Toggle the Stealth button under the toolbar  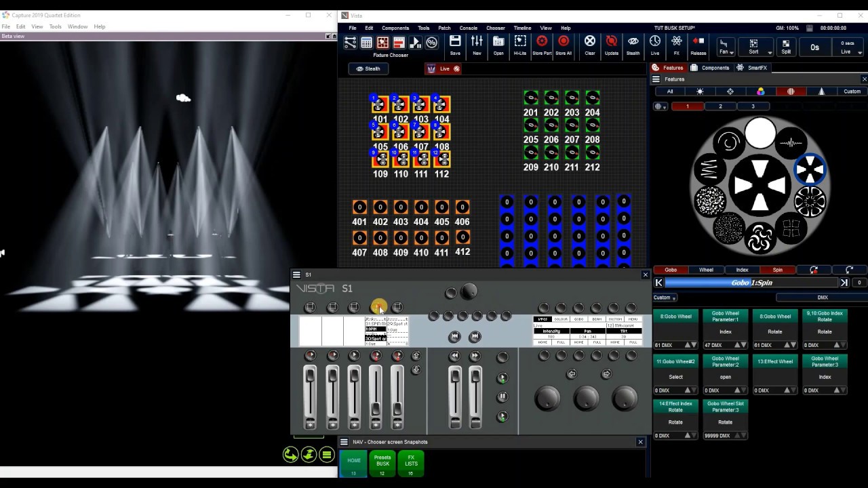click(368, 68)
